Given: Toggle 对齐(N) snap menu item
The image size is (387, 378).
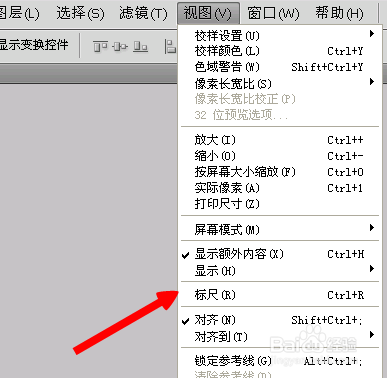Looking at the screenshot, I should point(280,320).
